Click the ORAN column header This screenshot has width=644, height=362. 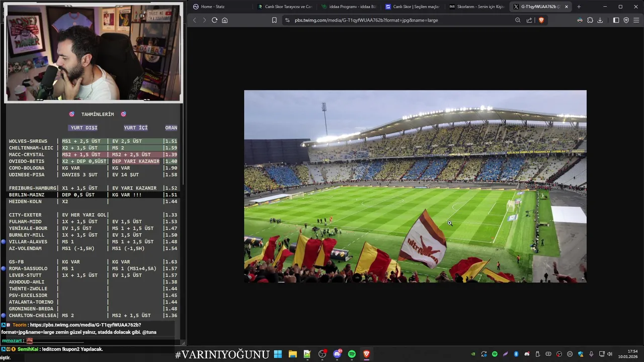pyautogui.click(x=171, y=128)
